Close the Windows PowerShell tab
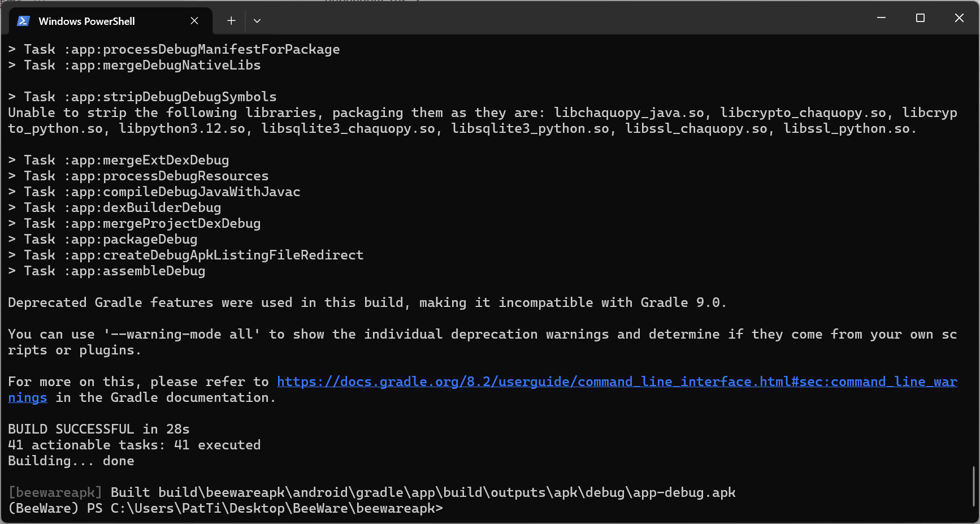Screen dimensions: 980x524 [x=194, y=21]
